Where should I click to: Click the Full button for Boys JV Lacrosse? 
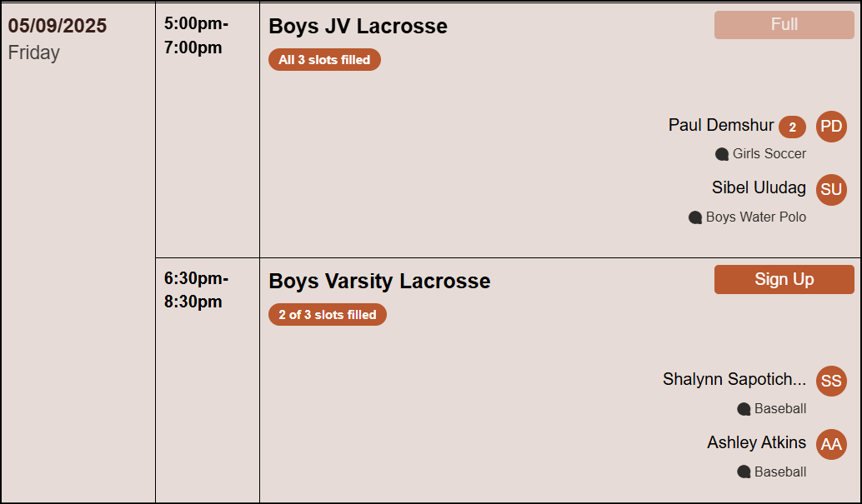coord(784,25)
